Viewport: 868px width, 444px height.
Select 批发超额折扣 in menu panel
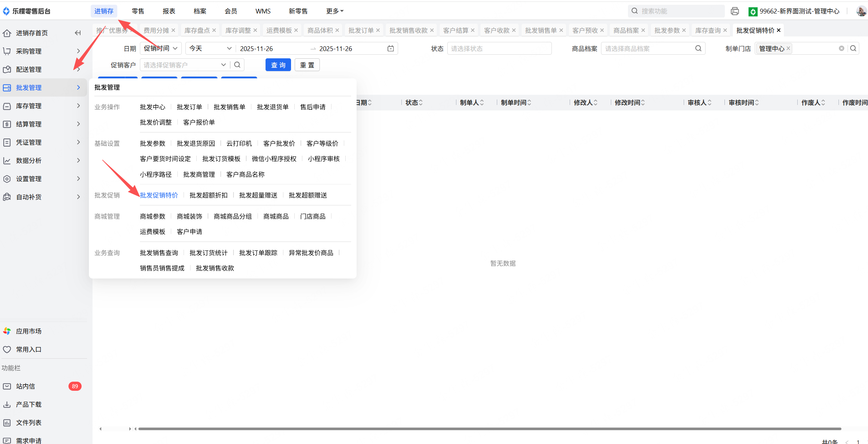(208, 195)
